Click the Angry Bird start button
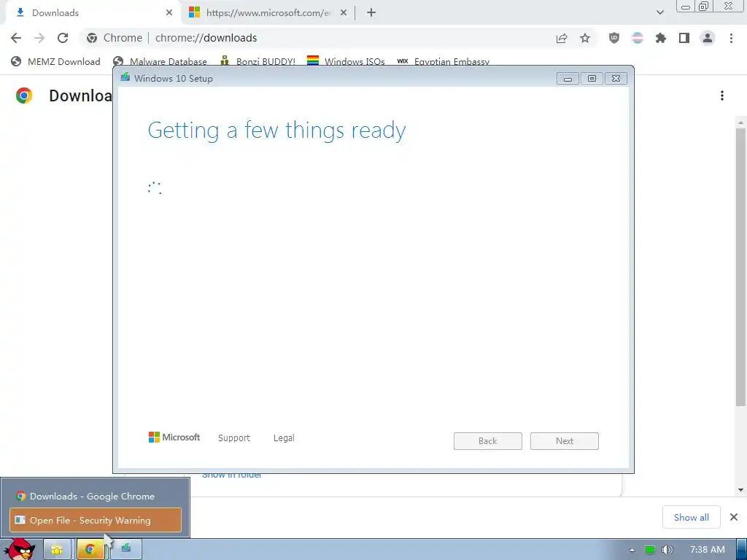The image size is (747, 560). (x=20, y=549)
